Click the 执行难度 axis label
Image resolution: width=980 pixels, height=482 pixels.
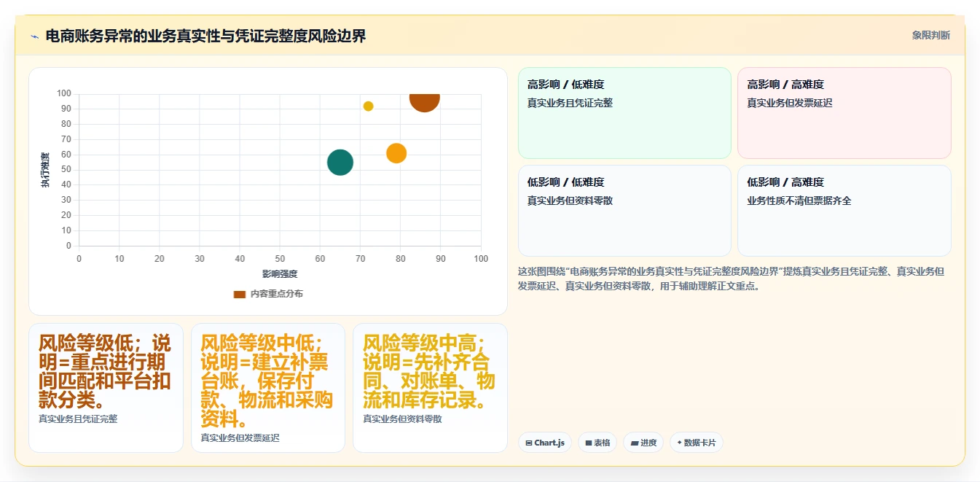45,170
